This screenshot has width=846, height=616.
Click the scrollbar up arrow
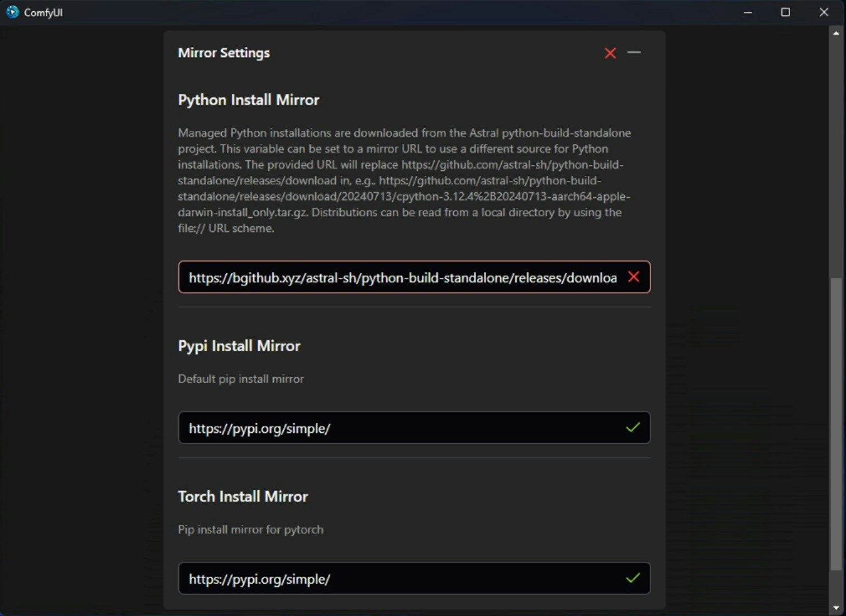pos(837,34)
